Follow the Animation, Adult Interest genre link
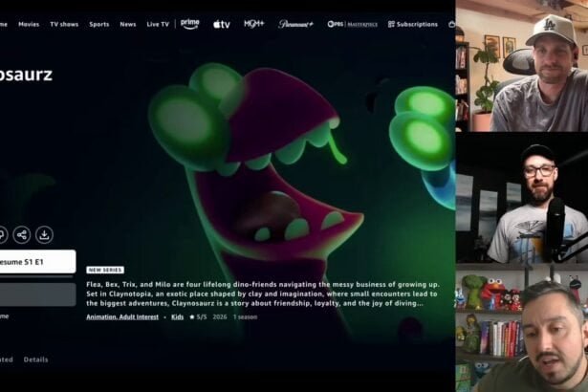This screenshot has height=392, width=588. pyautogui.click(x=122, y=317)
